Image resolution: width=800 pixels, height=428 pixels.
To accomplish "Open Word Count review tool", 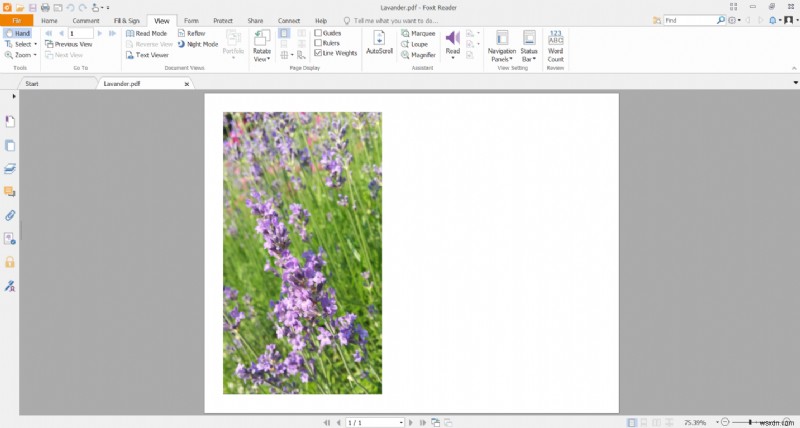I will coord(556,45).
